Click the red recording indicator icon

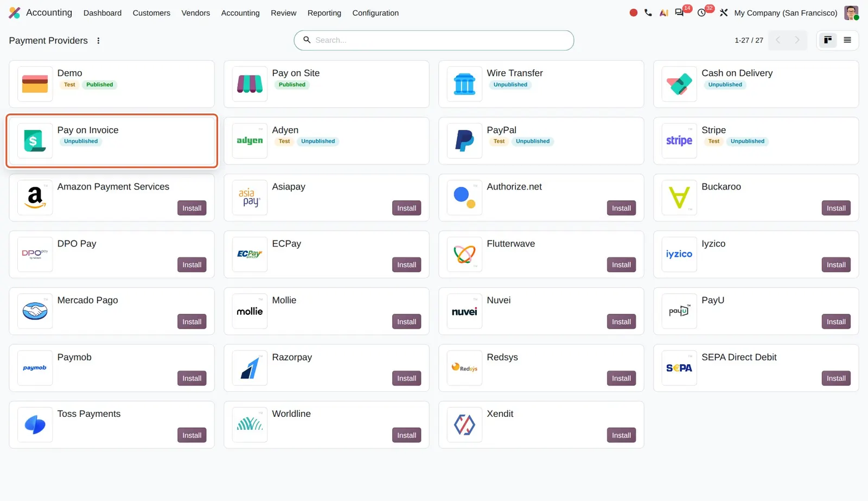click(x=633, y=12)
